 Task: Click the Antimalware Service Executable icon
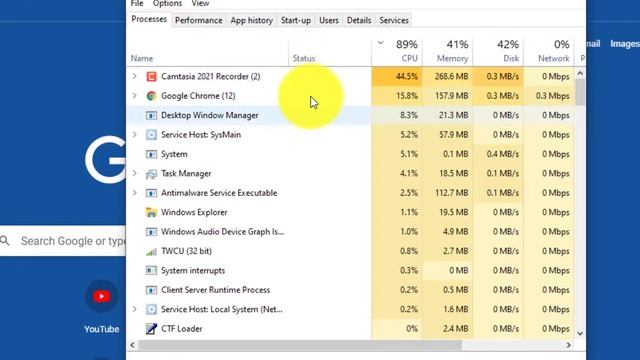click(x=151, y=193)
